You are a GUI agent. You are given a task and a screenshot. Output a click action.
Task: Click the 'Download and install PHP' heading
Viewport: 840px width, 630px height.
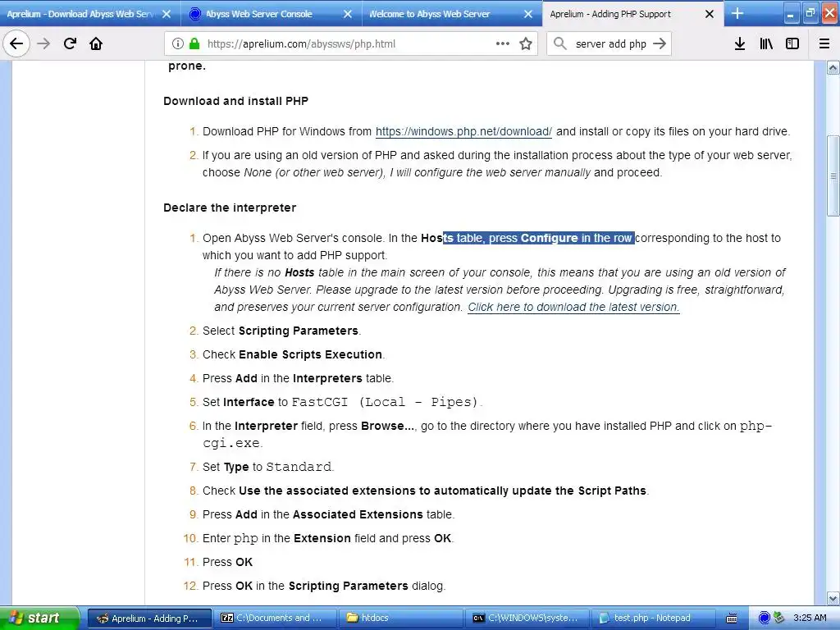click(x=235, y=101)
